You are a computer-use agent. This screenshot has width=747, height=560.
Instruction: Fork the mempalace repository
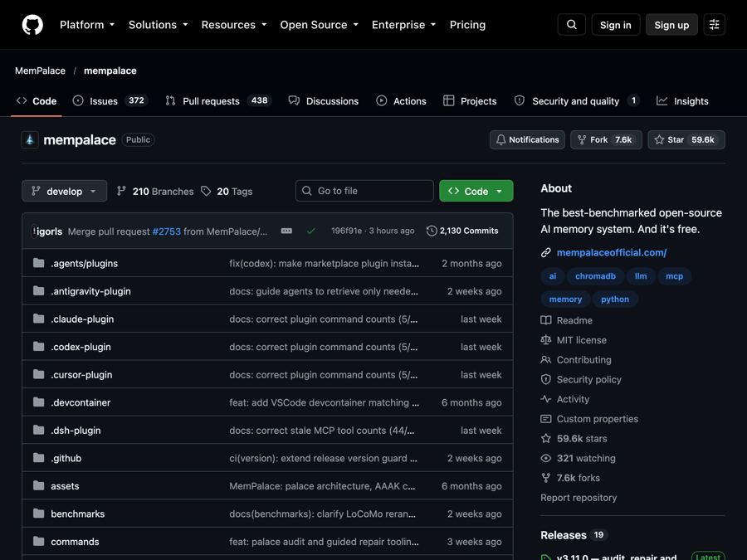click(606, 140)
